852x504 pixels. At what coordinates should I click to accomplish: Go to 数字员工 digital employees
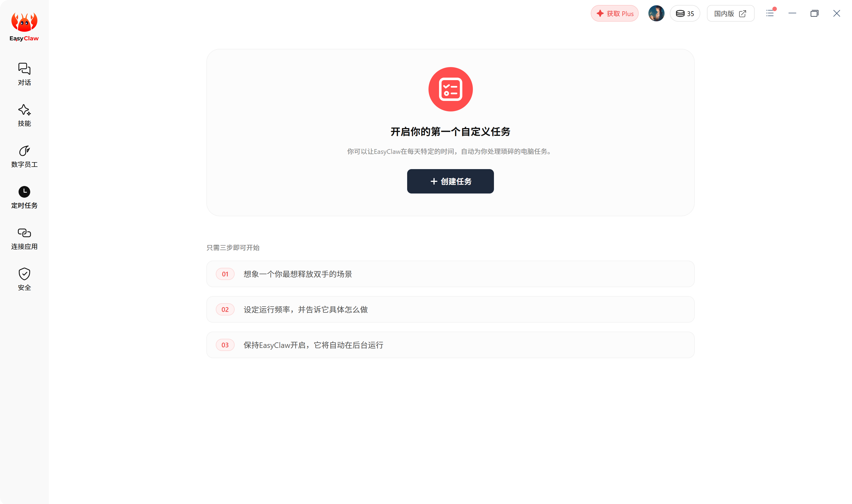click(24, 157)
